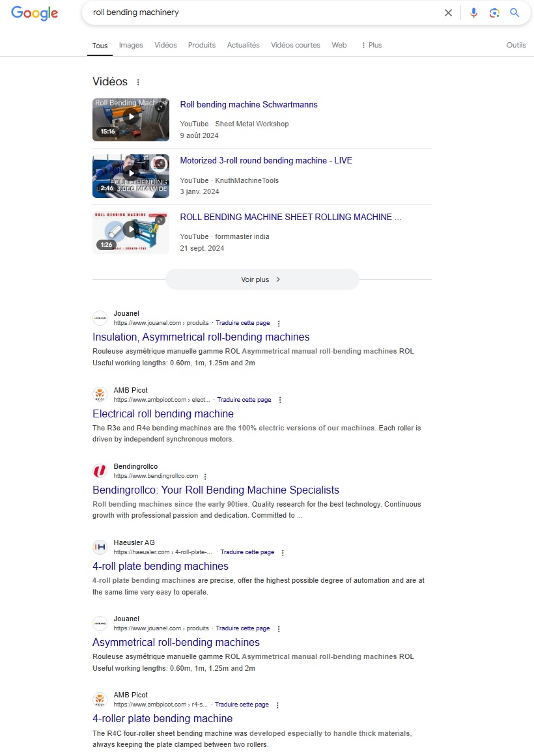This screenshot has height=756, width=534.
Task: Switch to the Vidéos courtes tab
Action: [x=295, y=45]
